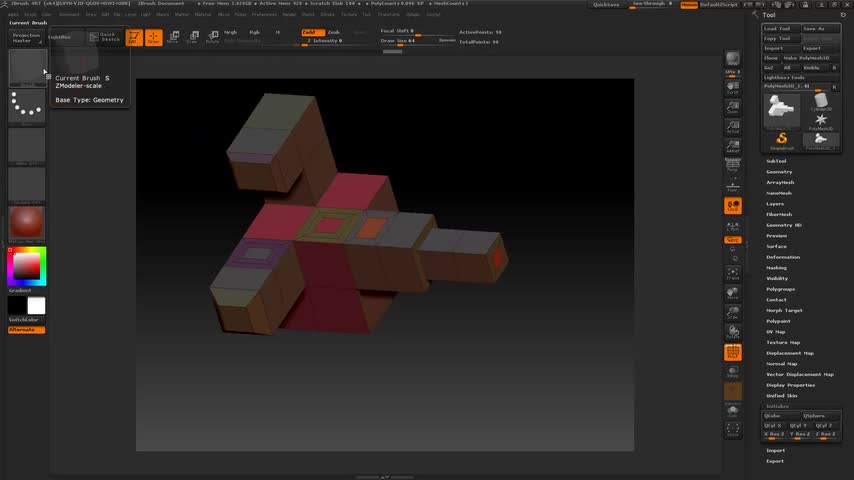The width and height of the screenshot is (854, 480).
Task: Select the PolyMesh3D star tool thumbnail
Action: coord(821,121)
